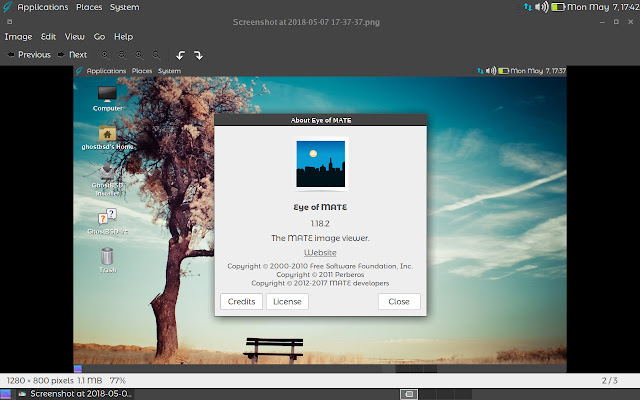Viewport: 640px width, 400px height.
Task: Click the Website link in the pictured About dialog
Action: click(x=320, y=253)
